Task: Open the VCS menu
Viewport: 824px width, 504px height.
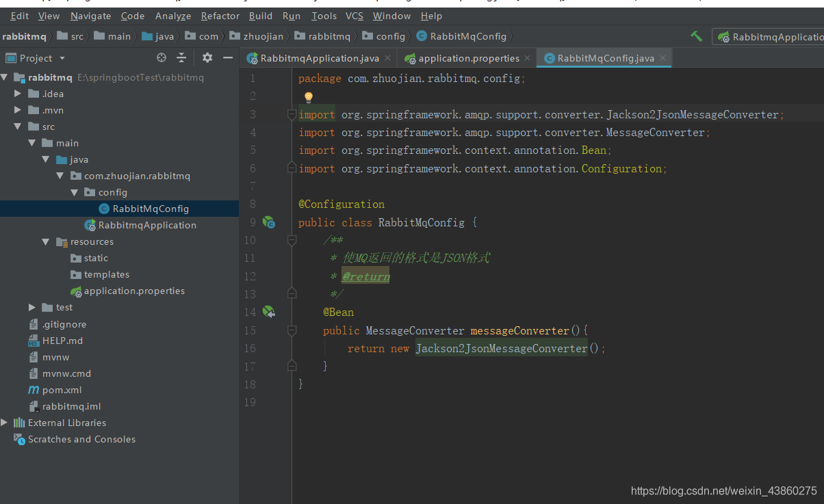Action: pyautogui.click(x=355, y=16)
